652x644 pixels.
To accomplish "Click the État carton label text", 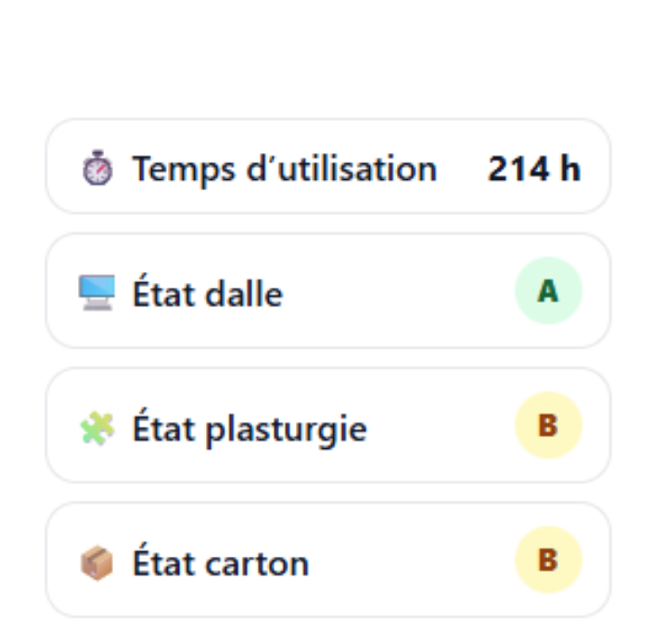I will (x=221, y=563).
